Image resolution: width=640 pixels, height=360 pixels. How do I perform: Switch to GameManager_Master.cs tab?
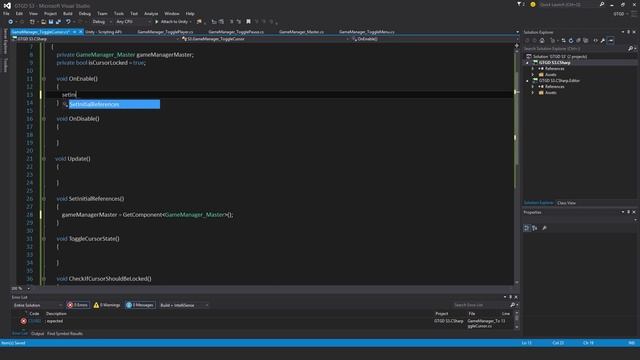[x=301, y=32]
